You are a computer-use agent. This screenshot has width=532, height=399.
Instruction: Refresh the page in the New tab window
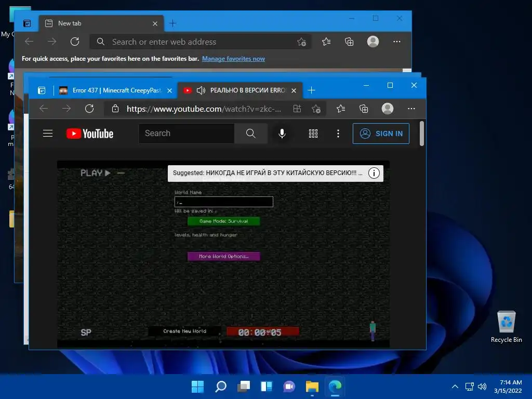75,42
